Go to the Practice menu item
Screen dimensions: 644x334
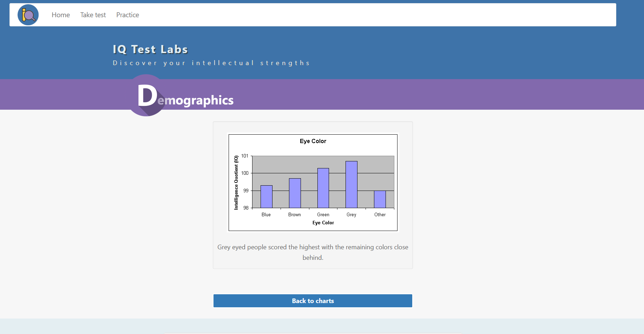point(128,15)
